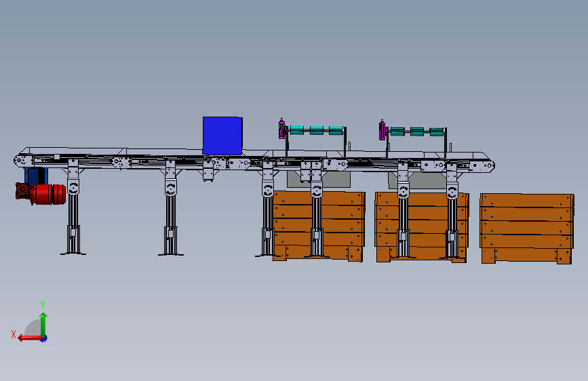
Task: Select the red gearbox left of motor
Action: tap(23, 191)
